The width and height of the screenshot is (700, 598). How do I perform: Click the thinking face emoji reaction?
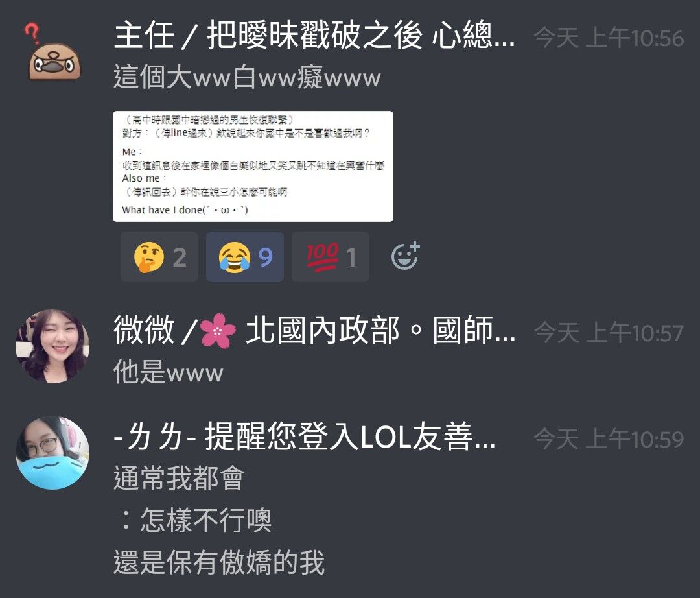point(159,257)
